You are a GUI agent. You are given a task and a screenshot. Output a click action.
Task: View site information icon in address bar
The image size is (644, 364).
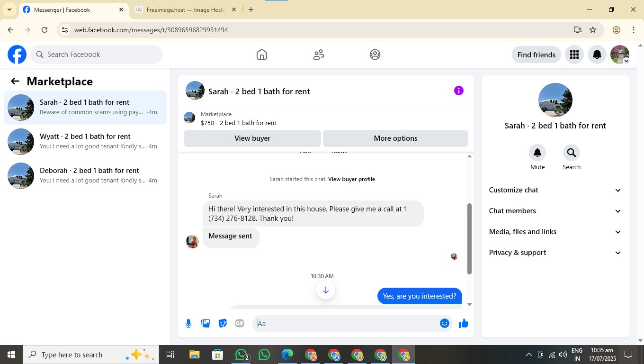pyautogui.click(x=65, y=30)
